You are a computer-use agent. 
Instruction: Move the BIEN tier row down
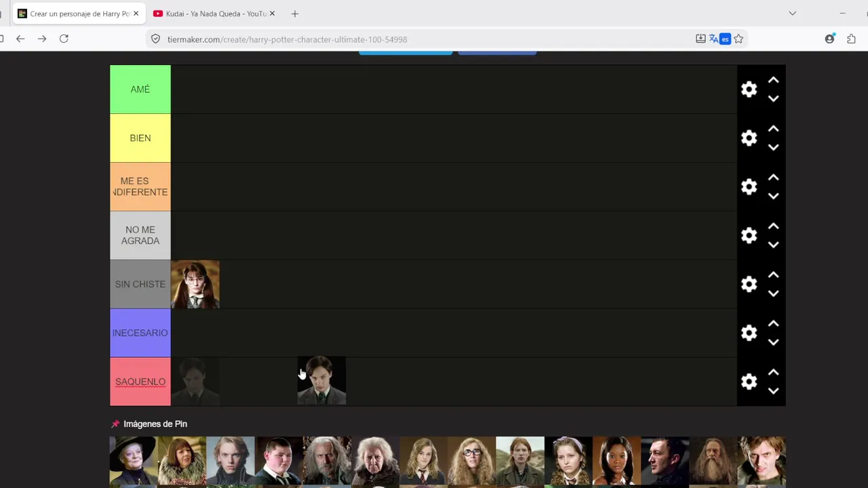coord(773,148)
